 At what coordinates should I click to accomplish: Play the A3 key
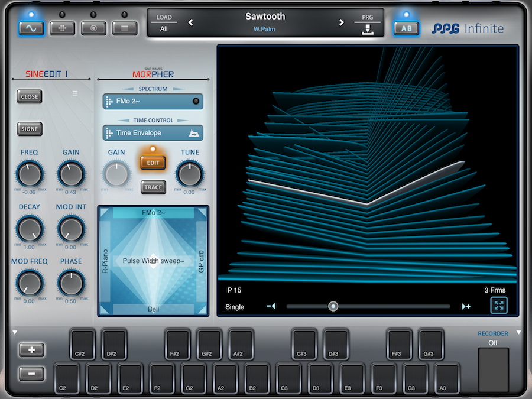pyautogui.click(x=447, y=378)
